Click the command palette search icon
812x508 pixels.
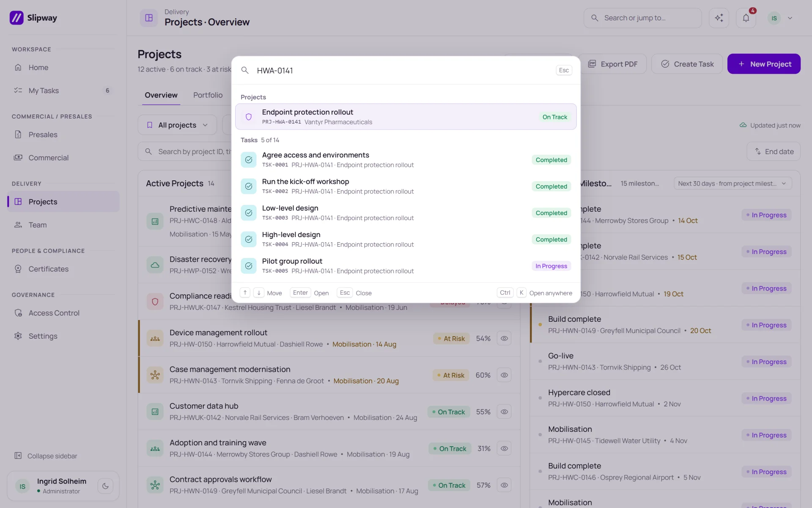click(x=245, y=70)
